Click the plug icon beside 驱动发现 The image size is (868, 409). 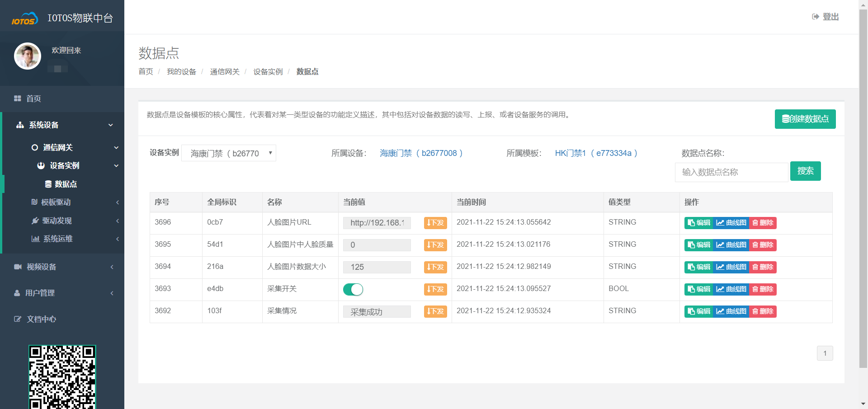pos(35,221)
